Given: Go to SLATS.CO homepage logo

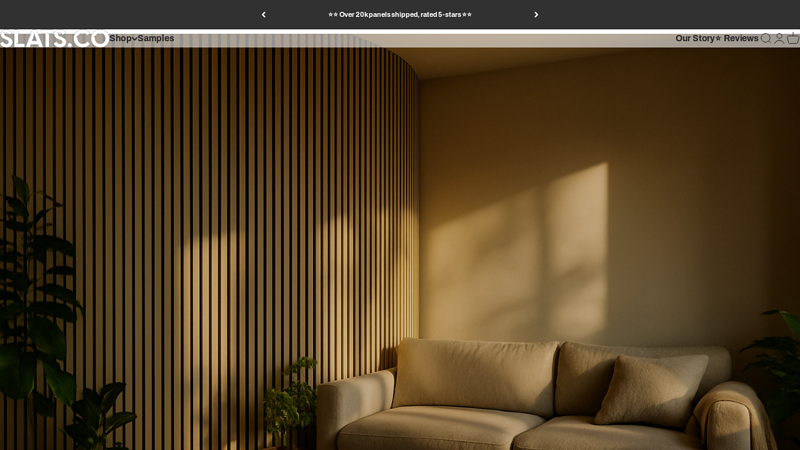Looking at the screenshot, I should pos(55,39).
